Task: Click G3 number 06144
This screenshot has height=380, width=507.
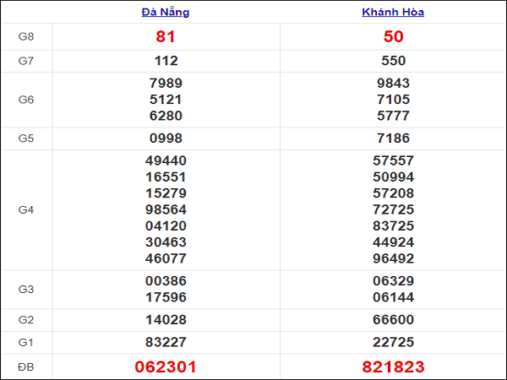Action: click(393, 297)
